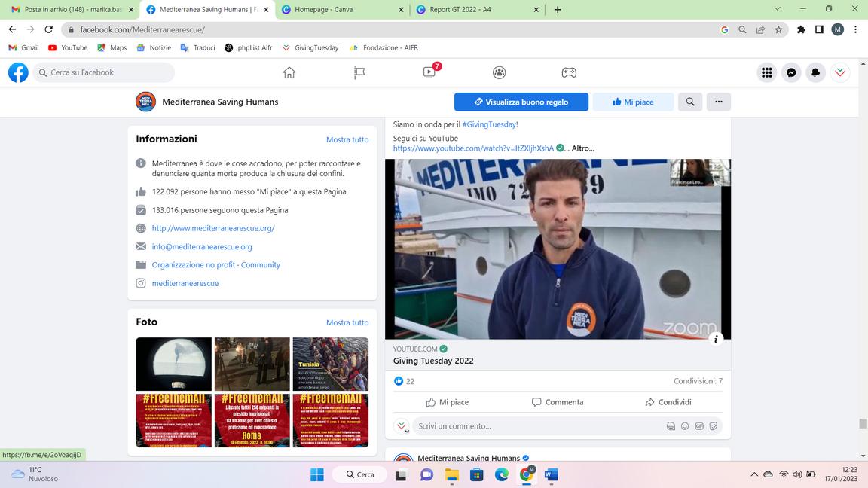868x488 pixels.
Task: Open browser extensions puzzle icon
Action: [801, 30]
